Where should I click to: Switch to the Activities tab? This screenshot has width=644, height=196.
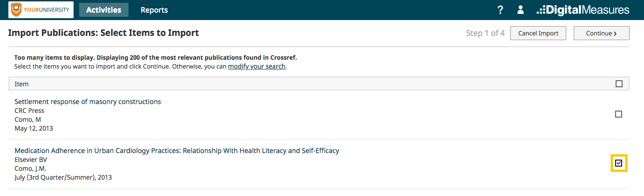tap(104, 10)
